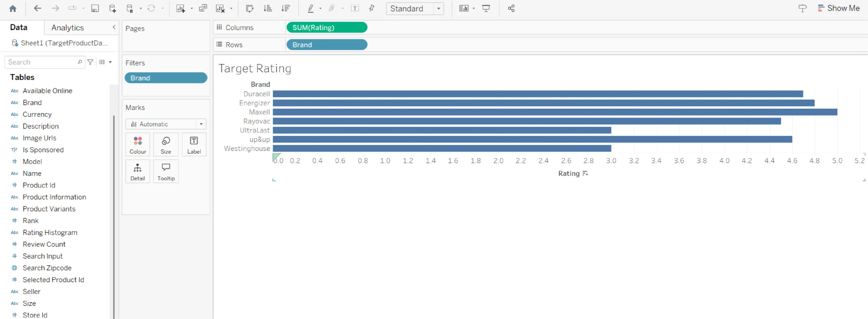
Task: Select the Maxell bar in chart
Action: (555, 112)
